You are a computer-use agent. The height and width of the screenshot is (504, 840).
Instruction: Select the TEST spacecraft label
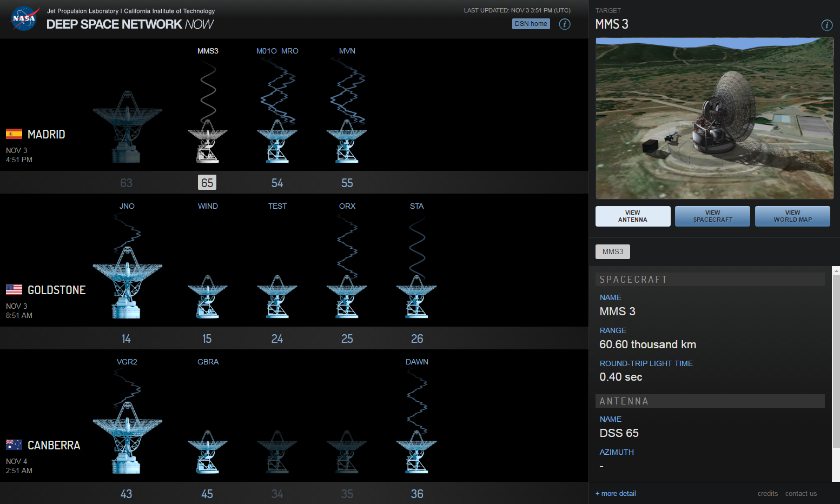pos(277,206)
